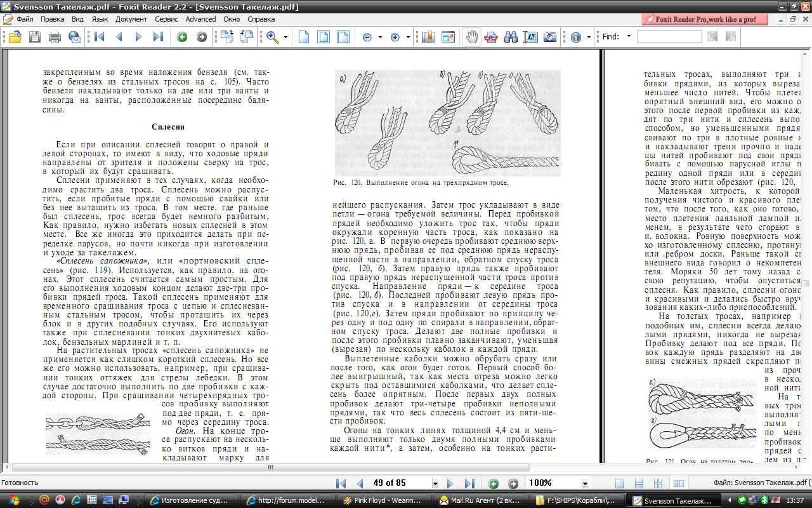Send the file by email using the globe icon

(75, 37)
